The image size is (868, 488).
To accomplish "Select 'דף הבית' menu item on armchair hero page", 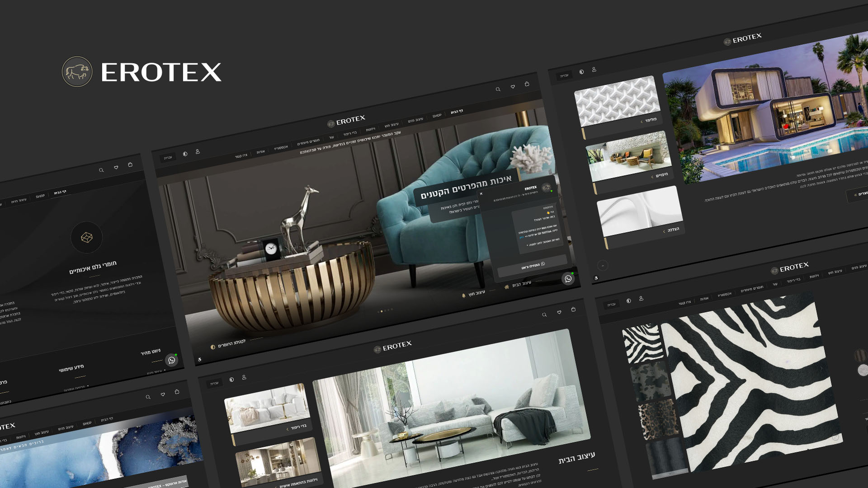I will point(457,112).
